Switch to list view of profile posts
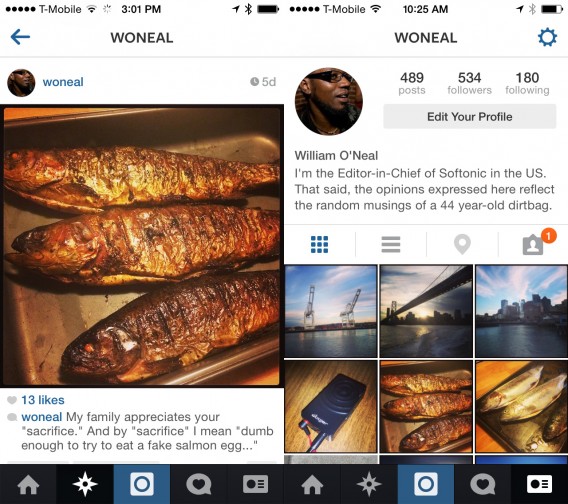This screenshot has height=504, width=568. click(x=391, y=244)
